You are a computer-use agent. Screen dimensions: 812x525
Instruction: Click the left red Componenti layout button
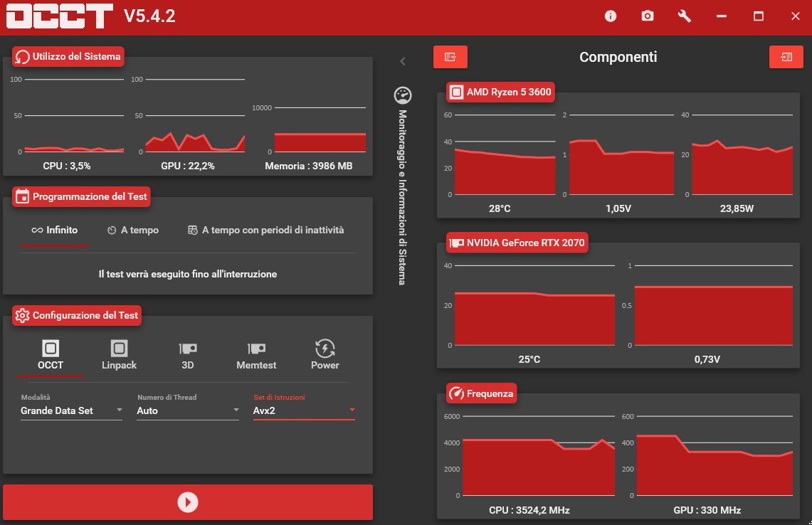(x=450, y=57)
